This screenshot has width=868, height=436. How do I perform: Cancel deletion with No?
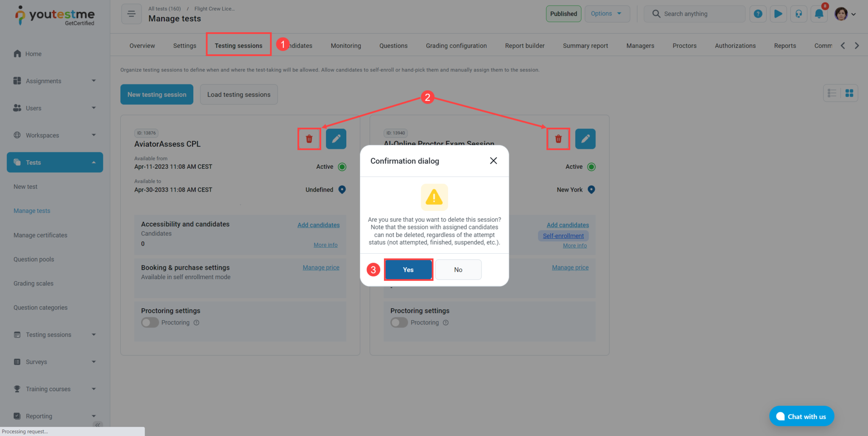pyautogui.click(x=458, y=270)
